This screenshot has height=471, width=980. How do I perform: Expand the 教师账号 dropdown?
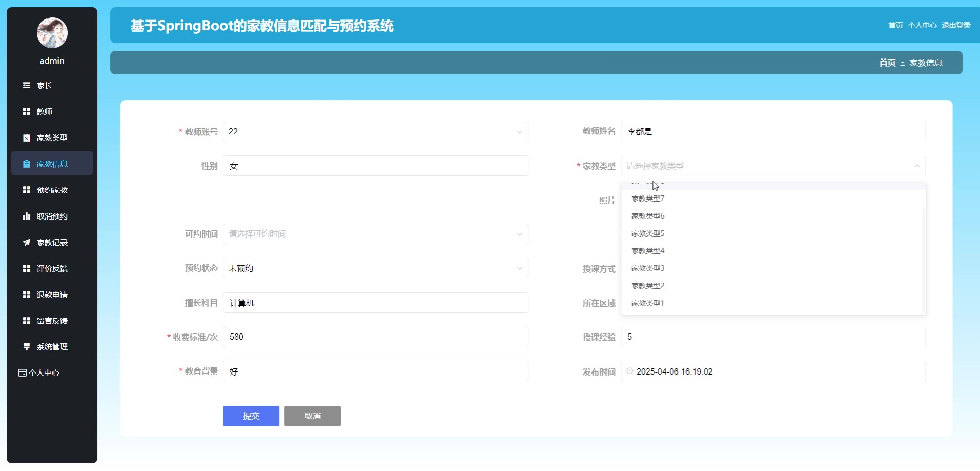pyautogui.click(x=519, y=132)
